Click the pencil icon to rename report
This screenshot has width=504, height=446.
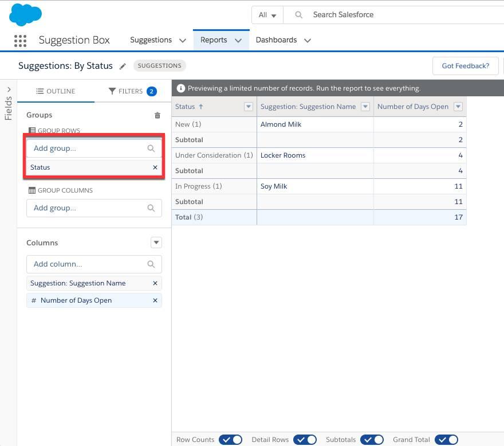pyautogui.click(x=123, y=66)
